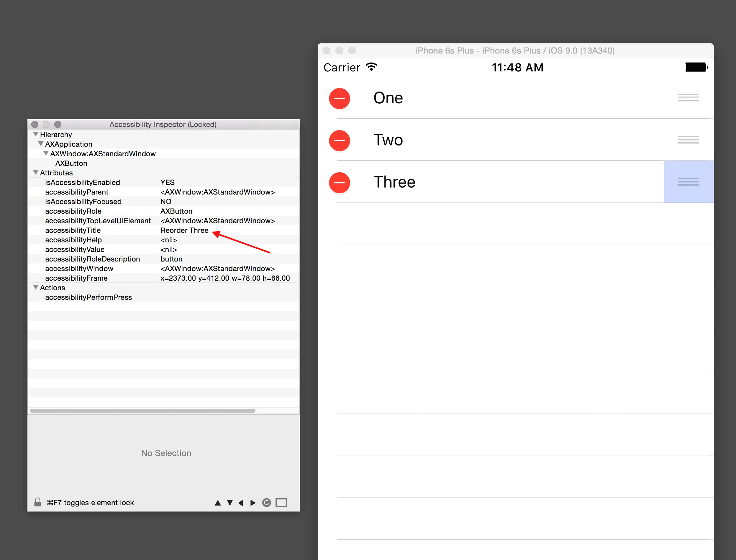Collapse the Actions section triangle
This screenshot has width=736, height=560.
36,287
